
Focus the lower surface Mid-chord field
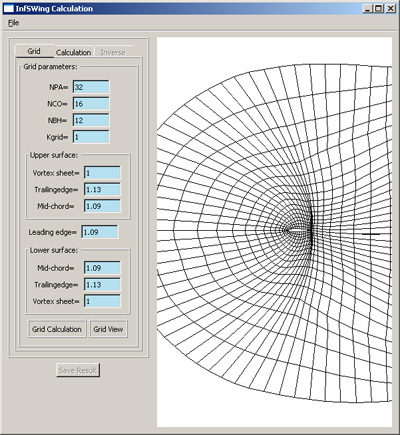102,268
